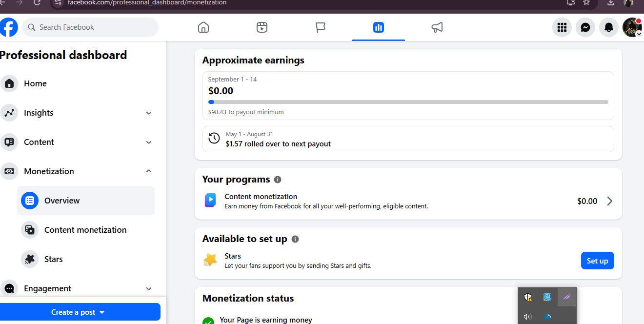The width and height of the screenshot is (644, 324).
Task: Reload the page with the browser refresh icon
Action: coord(37,3)
